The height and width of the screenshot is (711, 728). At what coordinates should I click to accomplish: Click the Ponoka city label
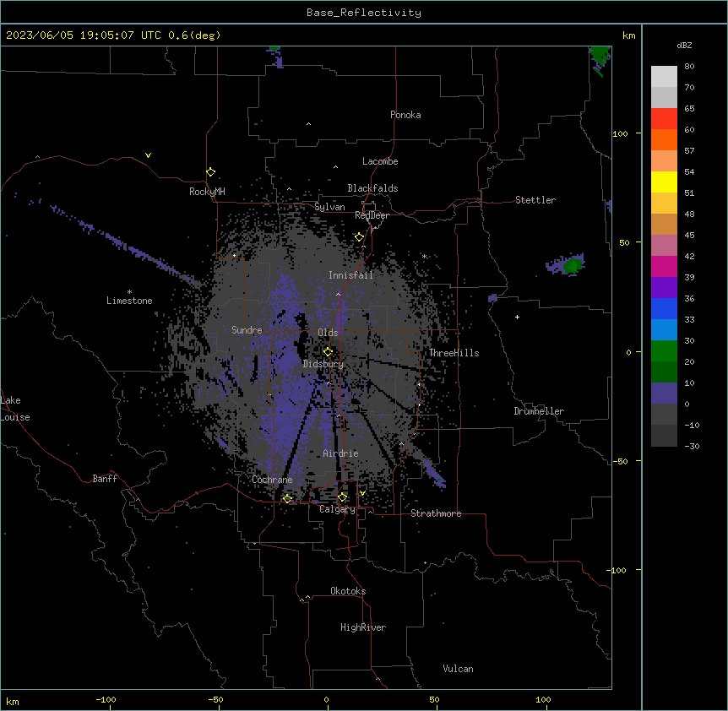[405, 115]
